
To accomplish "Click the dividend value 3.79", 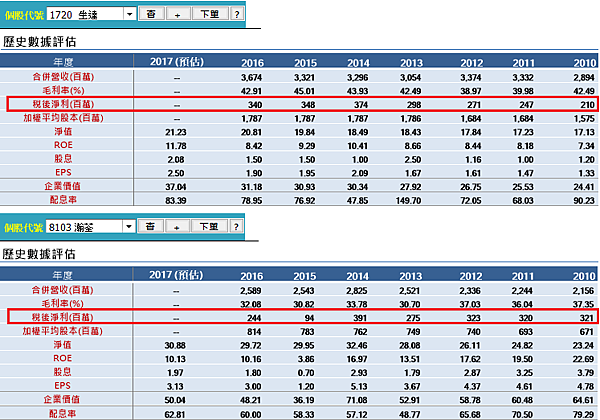I will [585, 373].
